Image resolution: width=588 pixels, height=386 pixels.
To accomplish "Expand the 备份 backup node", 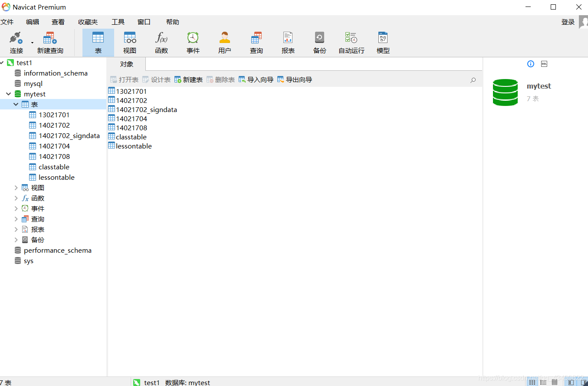I will (x=16, y=240).
